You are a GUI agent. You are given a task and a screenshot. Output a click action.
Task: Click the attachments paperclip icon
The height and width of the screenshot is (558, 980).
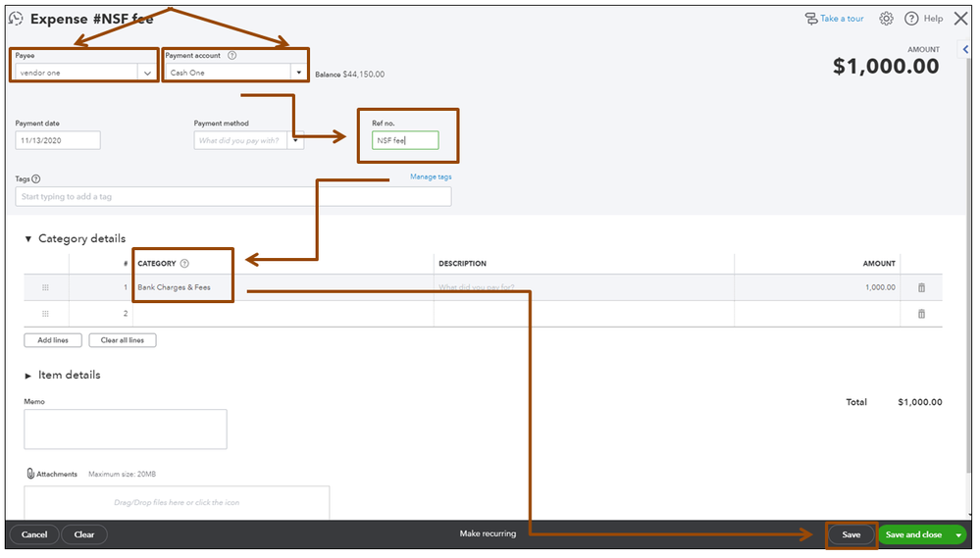pos(30,474)
